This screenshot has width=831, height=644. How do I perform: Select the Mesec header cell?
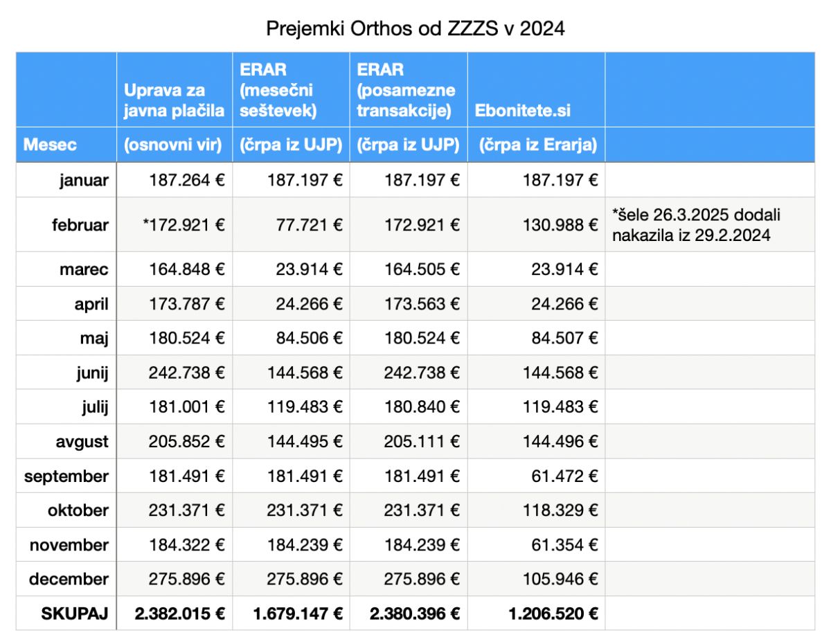[66, 145]
